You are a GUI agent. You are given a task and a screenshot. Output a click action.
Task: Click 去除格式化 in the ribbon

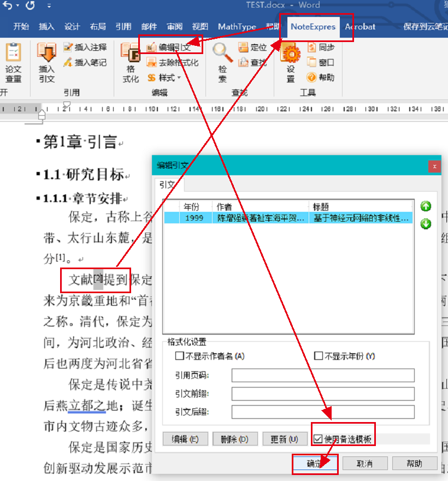[173, 63]
